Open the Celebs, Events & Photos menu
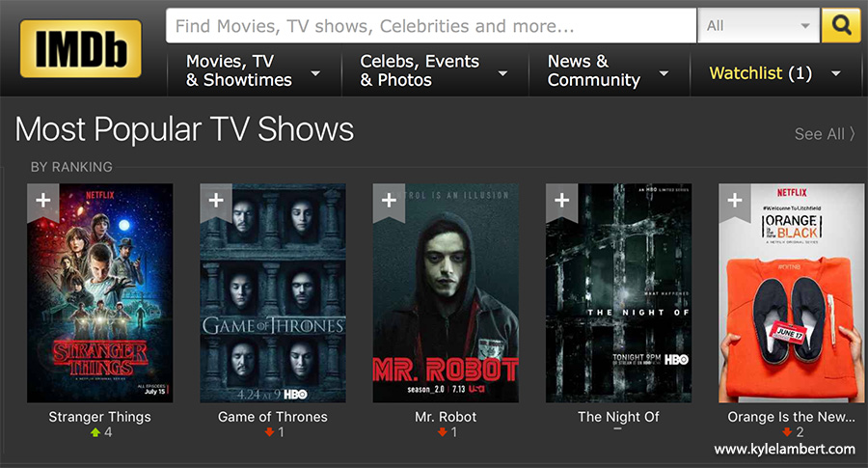The width and height of the screenshot is (868, 468). pyautogui.click(x=420, y=70)
